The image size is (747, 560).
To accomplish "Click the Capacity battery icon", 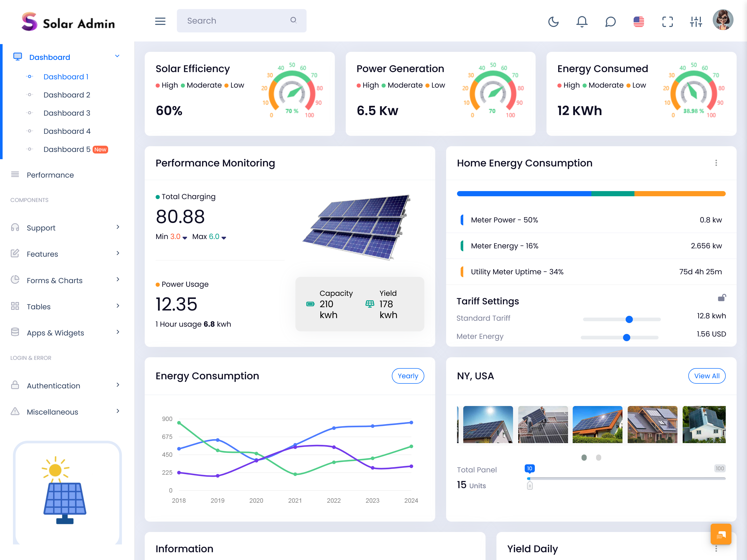I will 310,304.
